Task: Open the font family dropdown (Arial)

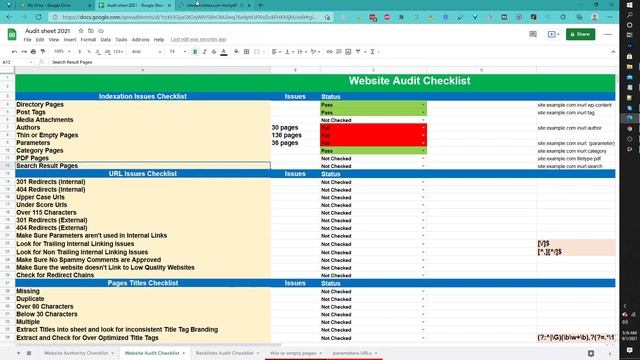Action: click(x=147, y=52)
